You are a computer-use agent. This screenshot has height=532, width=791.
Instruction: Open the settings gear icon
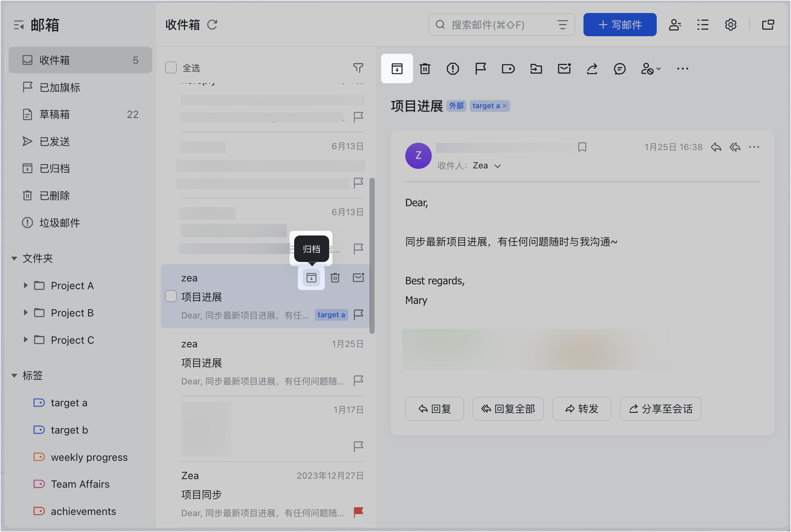point(730,25)
